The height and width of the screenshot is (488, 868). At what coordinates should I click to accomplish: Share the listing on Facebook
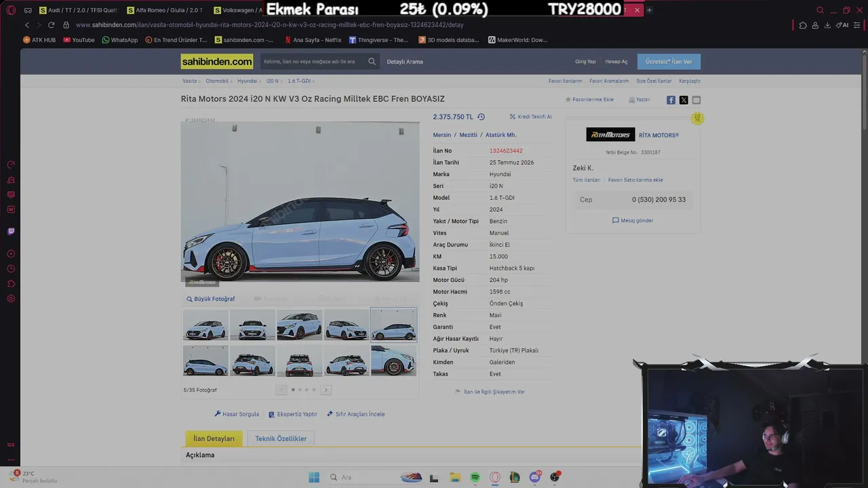pyautogui.click(x=671, y=100)
